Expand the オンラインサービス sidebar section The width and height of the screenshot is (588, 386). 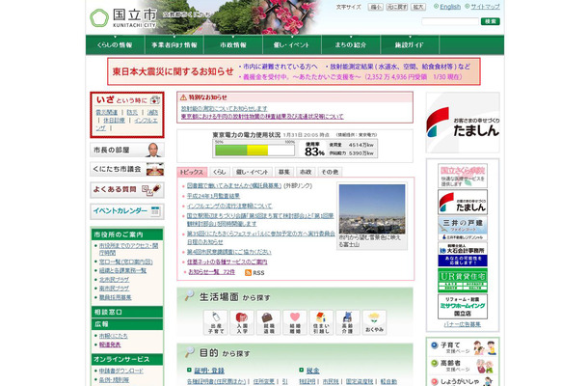pos(127,359)
